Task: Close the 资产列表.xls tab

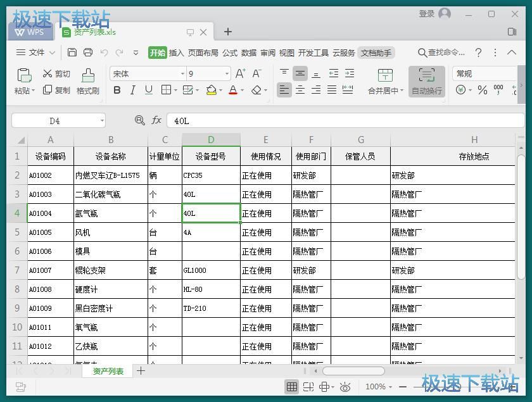Action: pos(203,32)
